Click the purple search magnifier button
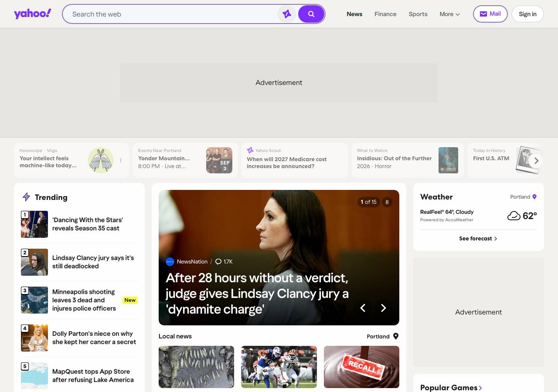 (311, 14)
